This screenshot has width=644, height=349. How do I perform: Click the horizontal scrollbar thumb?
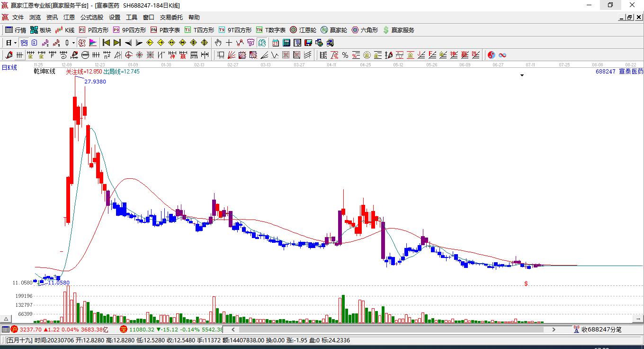tap(392, 329)
